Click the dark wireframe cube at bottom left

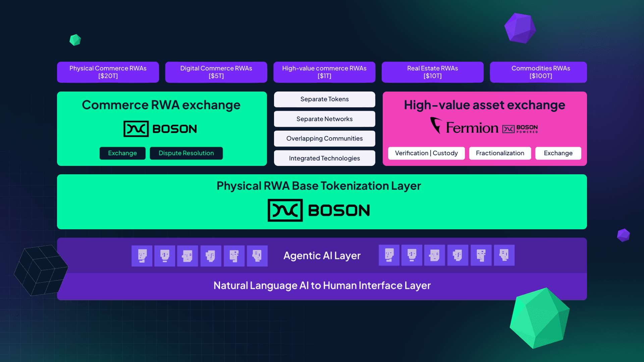(x=41, y=270)
